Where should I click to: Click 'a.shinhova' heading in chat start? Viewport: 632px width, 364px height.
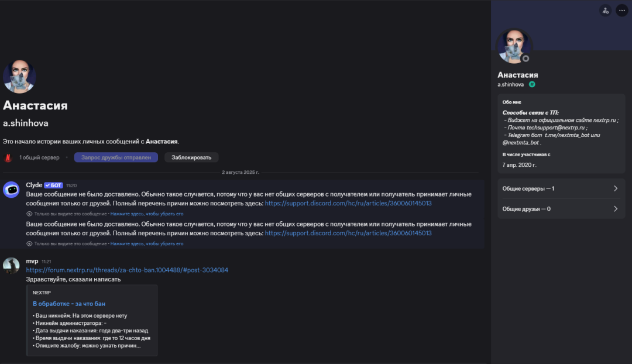(25, 123)
